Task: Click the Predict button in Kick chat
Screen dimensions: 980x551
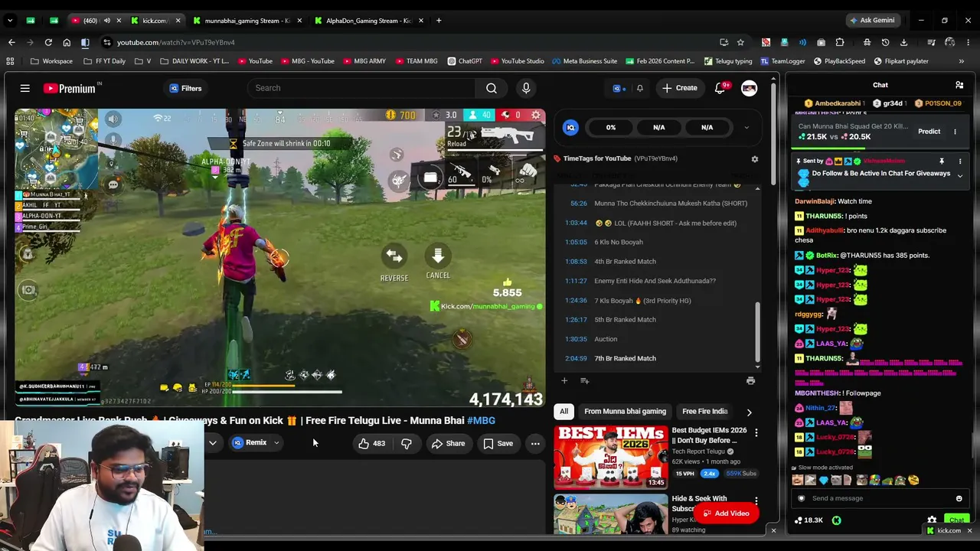Action: (x=929, y=132)
